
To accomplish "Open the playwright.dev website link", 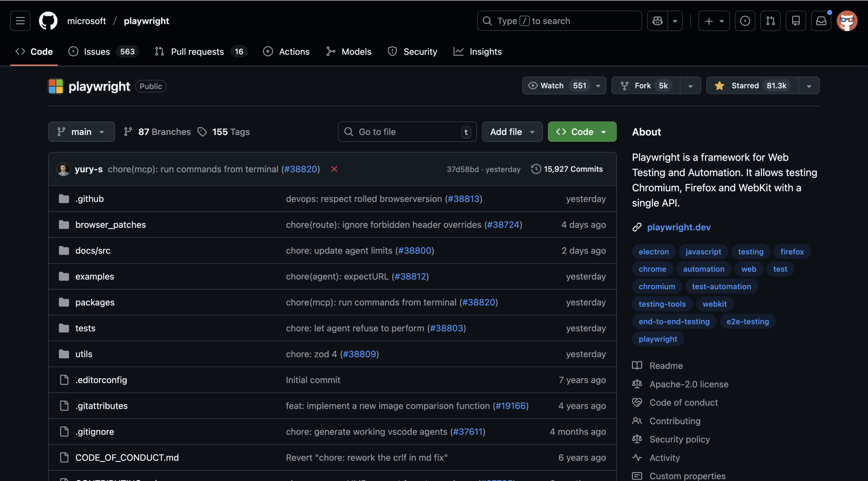I will coord(678,227).
